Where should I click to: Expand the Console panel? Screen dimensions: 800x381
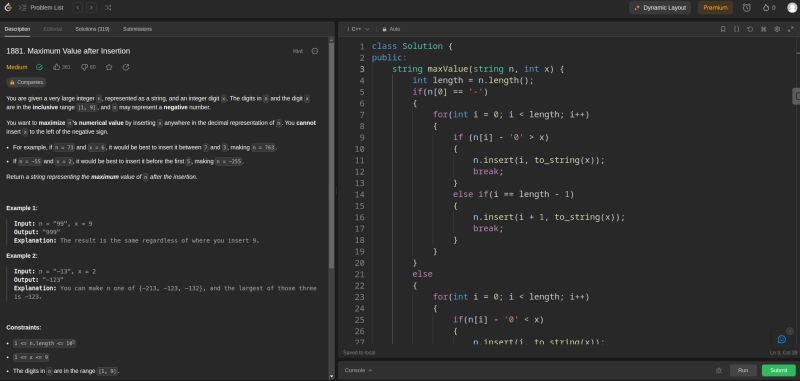358,370
